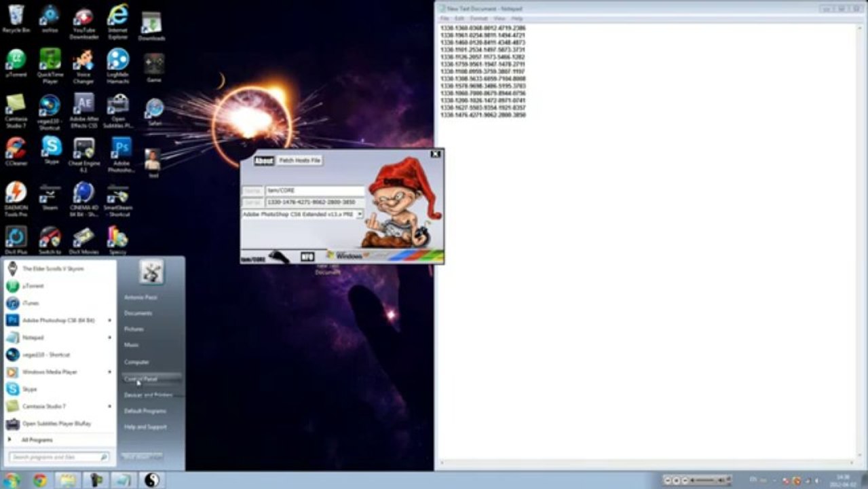Viewport: 868px width, 489px height.
Task: Launch Skype from desktop icon
Action: (x=51, y=151)
